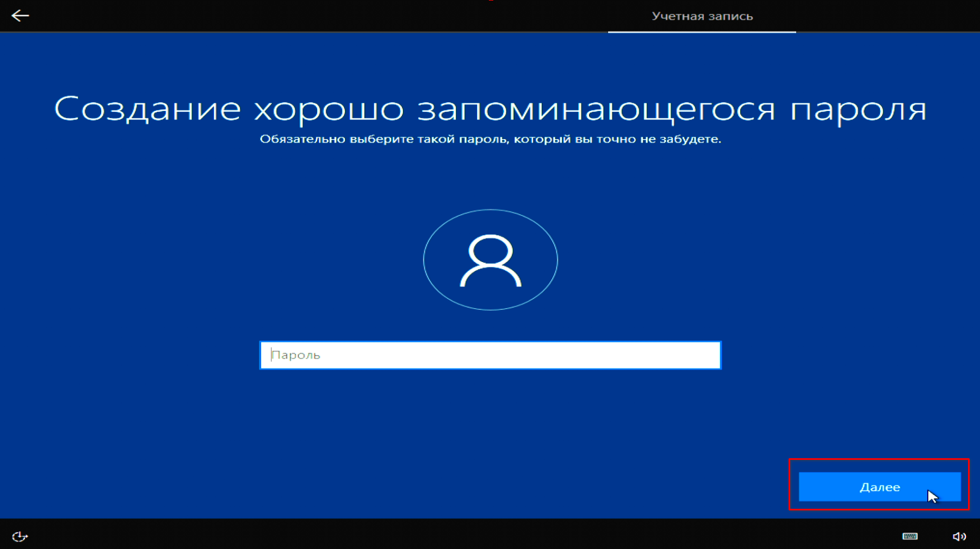Click the word запоминающегося in the title
This screenshot has height=549, width=980.
[x=597, y=109]
